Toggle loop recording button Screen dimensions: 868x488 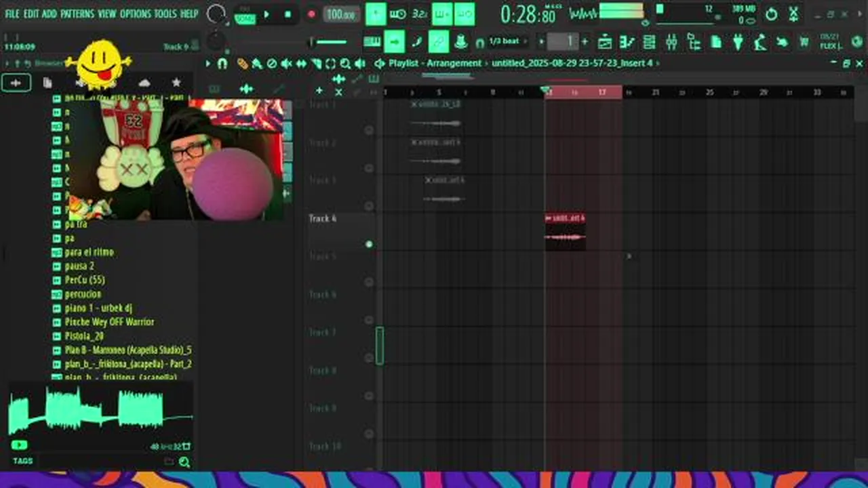pyautogui.click(x=465, y=14)
